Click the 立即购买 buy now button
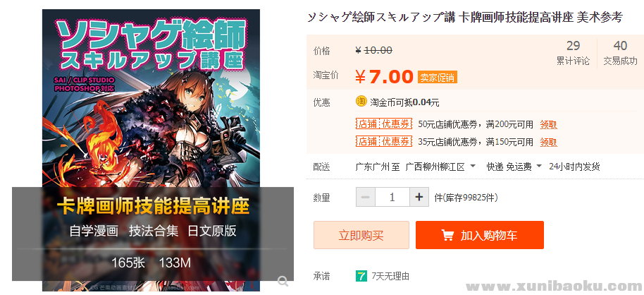 [361, 235]
